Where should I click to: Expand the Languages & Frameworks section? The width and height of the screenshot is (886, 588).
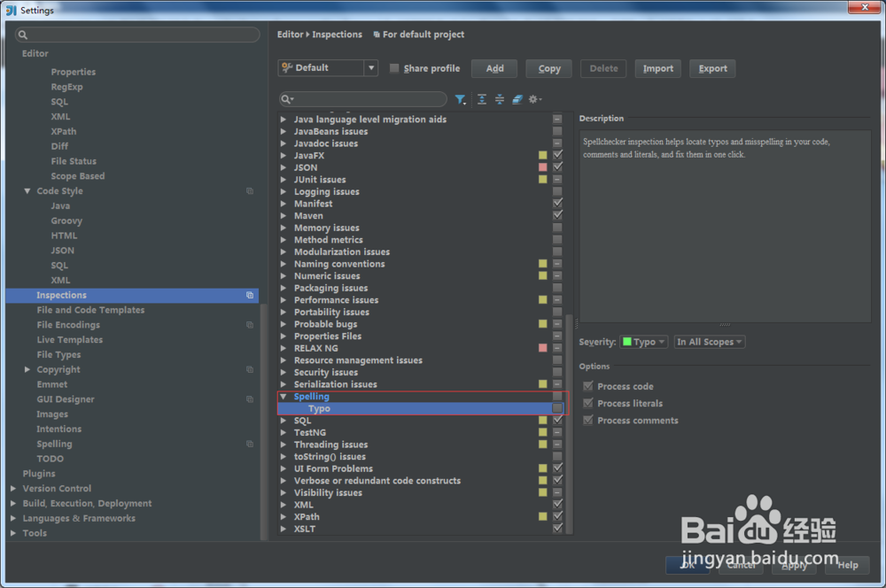pos(13,519)
